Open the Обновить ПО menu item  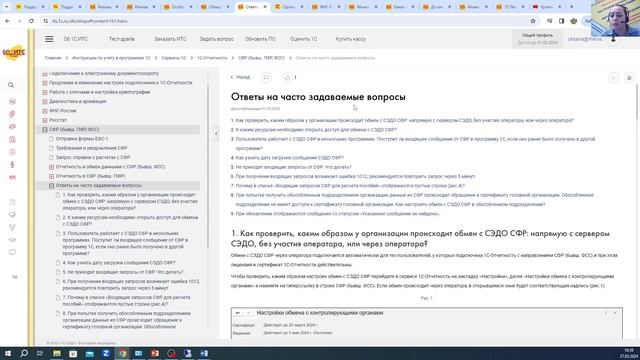click(260, 39)
